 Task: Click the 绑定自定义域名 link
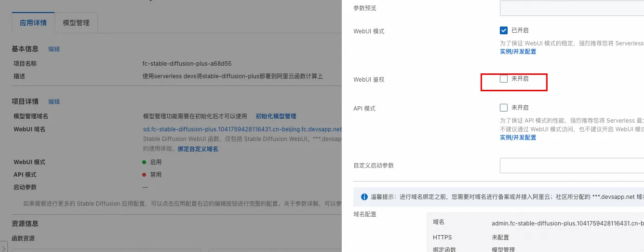coord(198,149)
